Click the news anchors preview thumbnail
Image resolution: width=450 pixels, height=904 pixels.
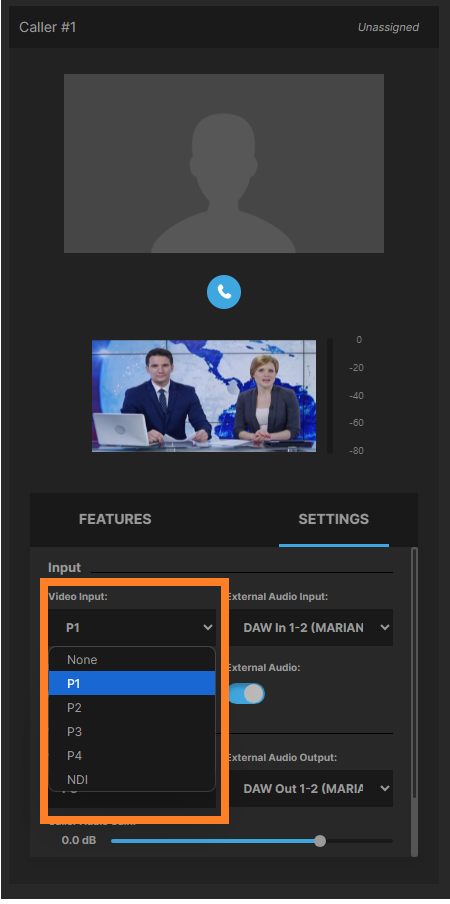pyautogui.click(x=204, y=396)
